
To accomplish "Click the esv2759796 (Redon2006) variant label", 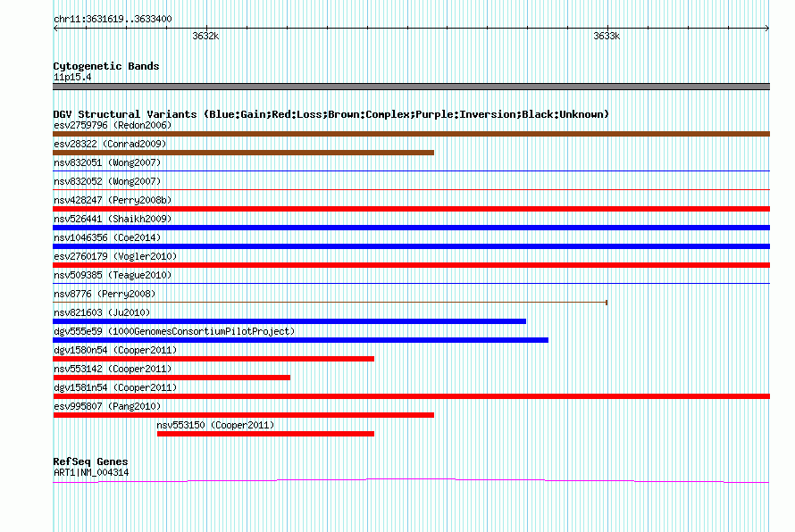I will click(x=113, y=125).
